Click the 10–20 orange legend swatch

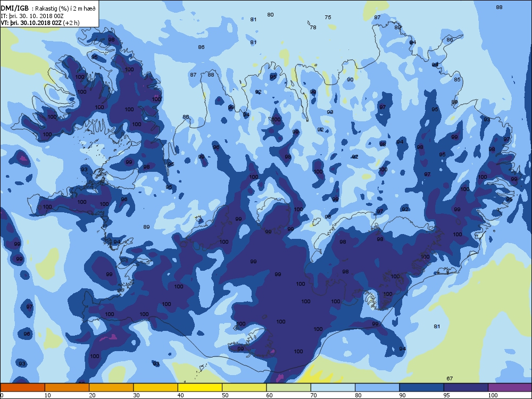pyautogui.click(x=67, y=387)
